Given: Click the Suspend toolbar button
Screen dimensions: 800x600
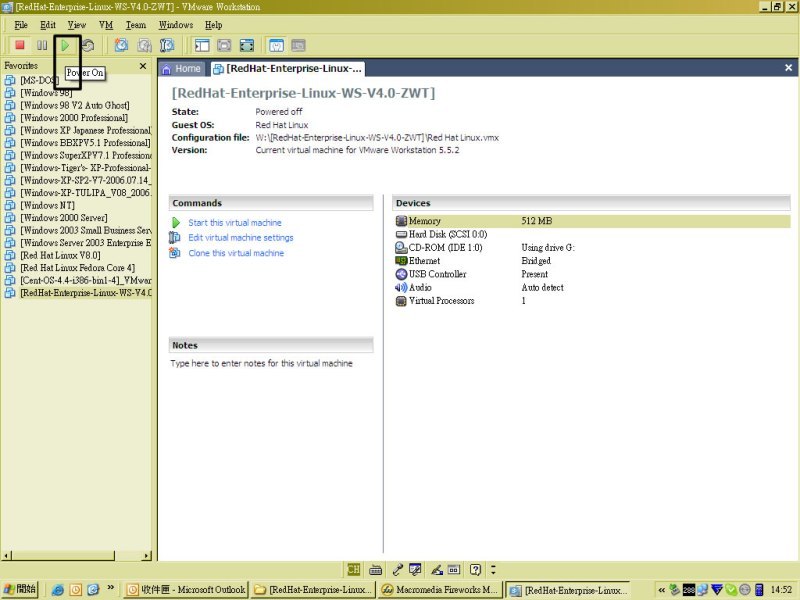Looking at the screenshot, I should point(42,45).
